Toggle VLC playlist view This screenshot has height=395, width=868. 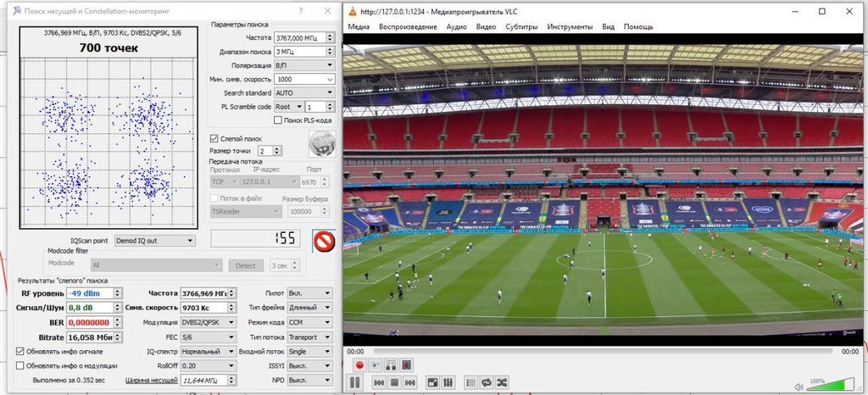click(470, 382)
